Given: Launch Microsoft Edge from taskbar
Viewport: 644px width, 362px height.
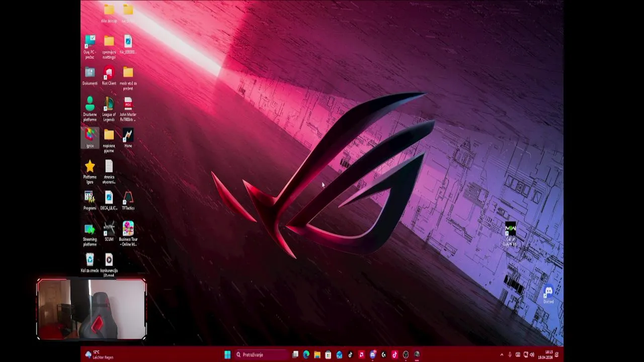Looking at the screenshot, I should 306,354.
